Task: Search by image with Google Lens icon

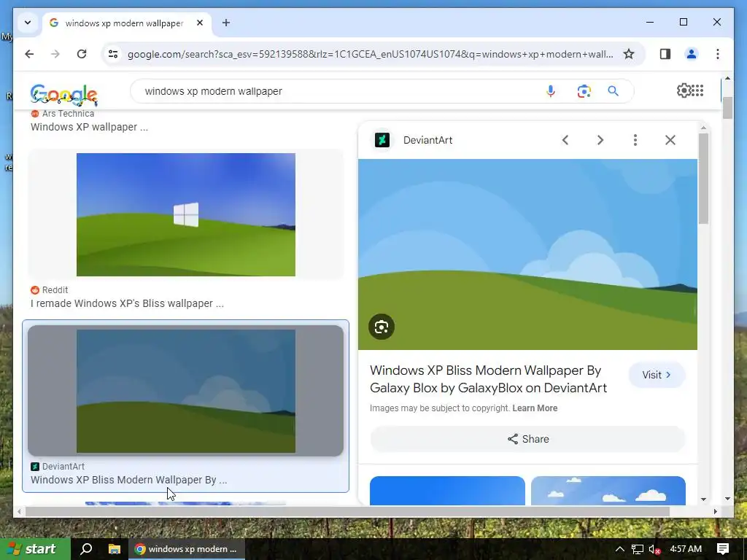Action: tap(584, 91)
